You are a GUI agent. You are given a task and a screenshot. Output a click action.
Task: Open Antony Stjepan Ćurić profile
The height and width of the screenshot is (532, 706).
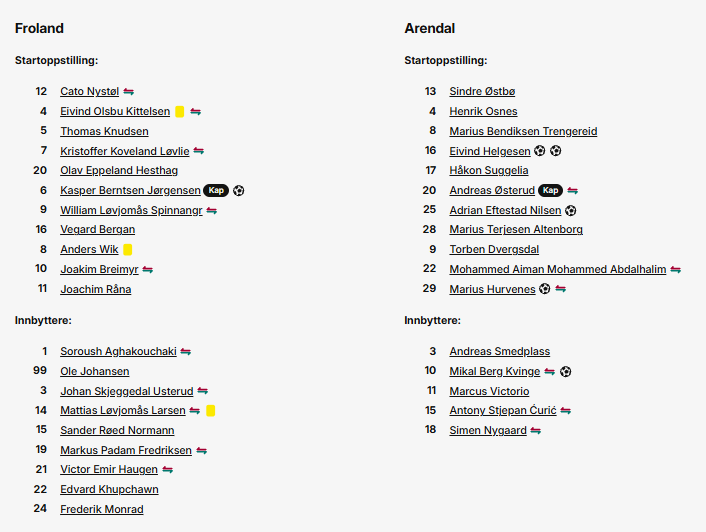click(x=503, y=410)
